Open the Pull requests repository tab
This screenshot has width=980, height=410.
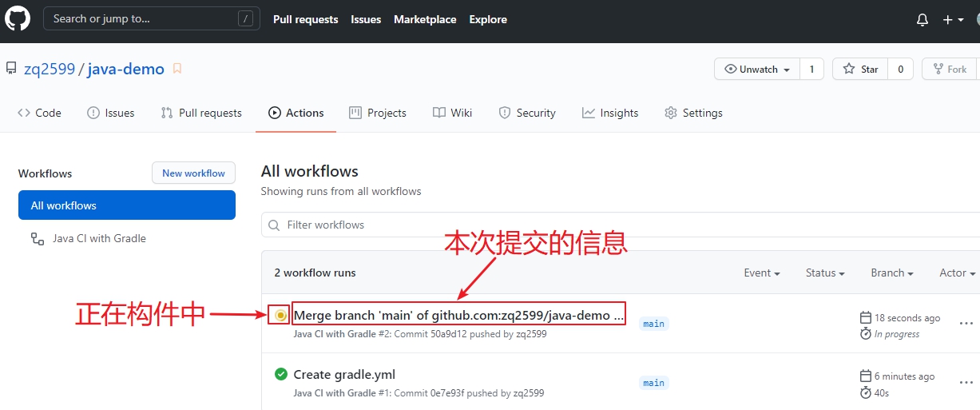(x=201, y=113)
